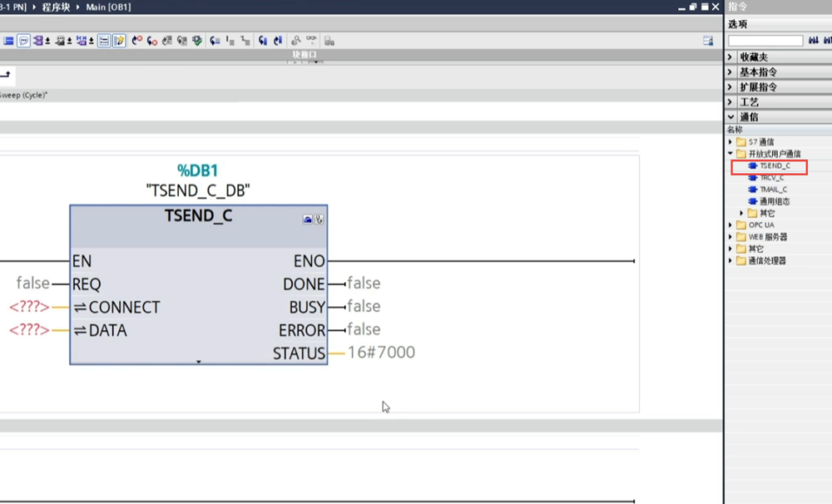The image size is (832, 504).
Task: Toggle network comments speech-bubble icon
Action: [x=24, y=40]
